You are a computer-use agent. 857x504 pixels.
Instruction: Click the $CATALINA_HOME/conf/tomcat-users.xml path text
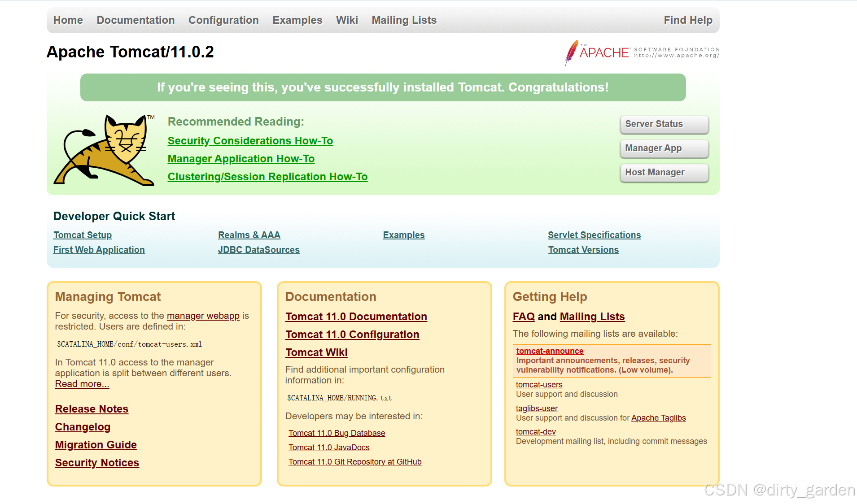(129, 344)
